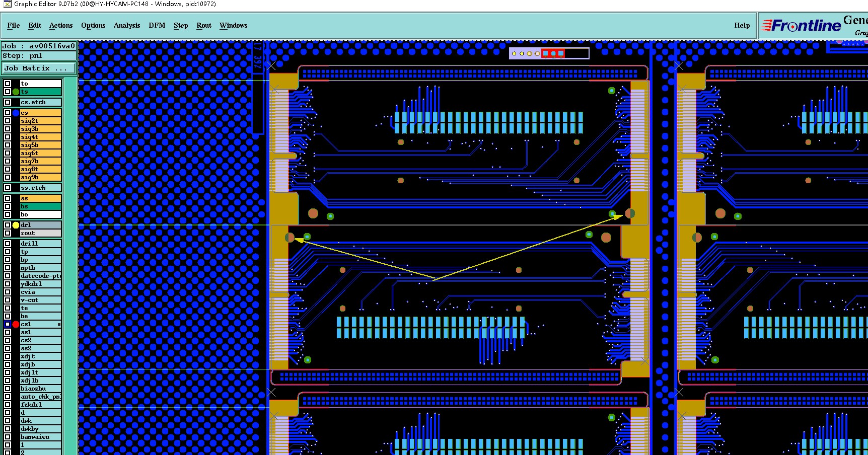Select the ss1 layer name
The image size is (868, 455).
click(x=40, y=332)
